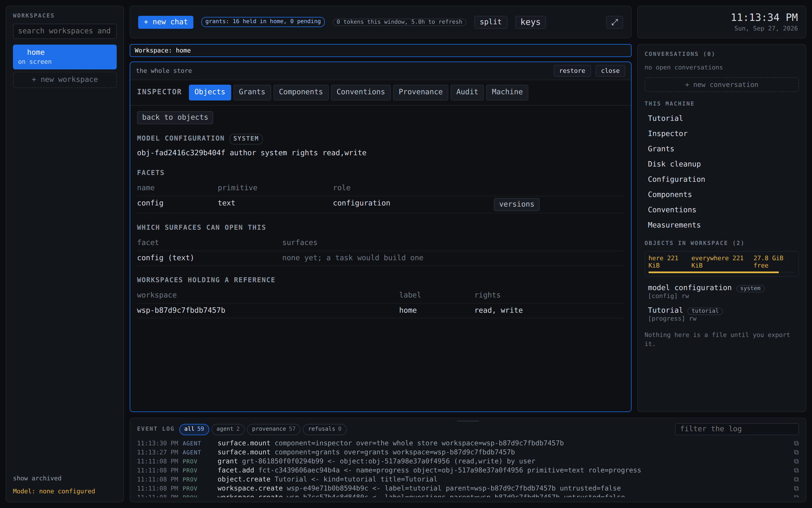Screen dimensions: 812x508
Task: Grab the event log resize handle
Action: click(468, 421)
